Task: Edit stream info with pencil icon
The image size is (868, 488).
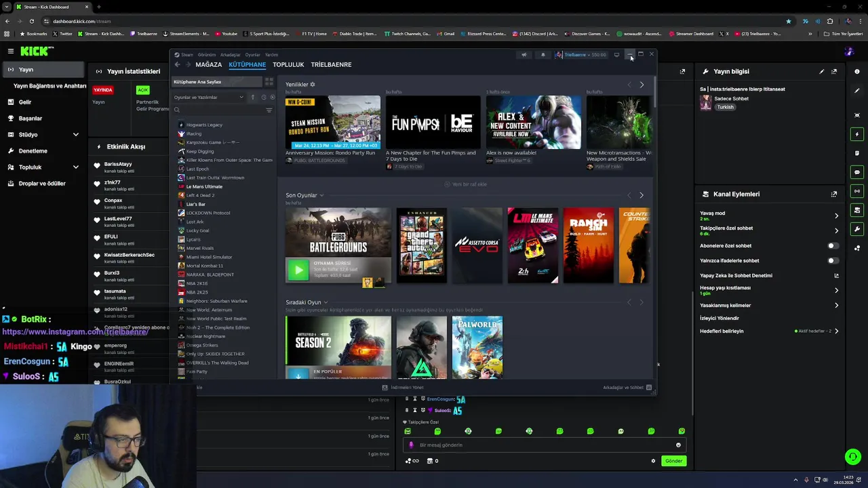Action: pos(822,71)
